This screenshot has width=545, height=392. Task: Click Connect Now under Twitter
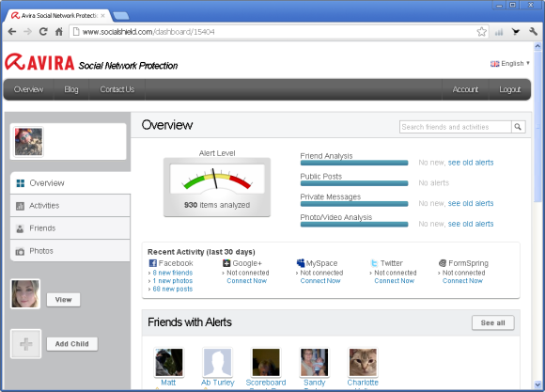pos(394,281)
